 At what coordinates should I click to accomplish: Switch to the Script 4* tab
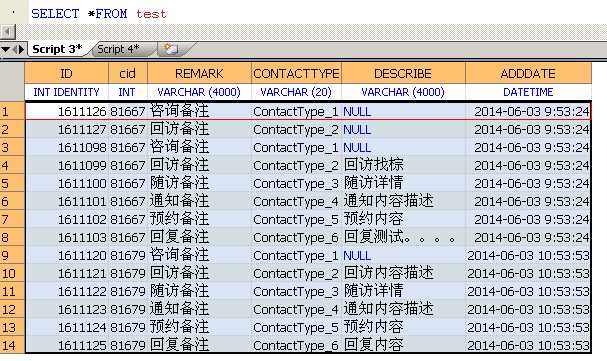click(x=118, y=49)
